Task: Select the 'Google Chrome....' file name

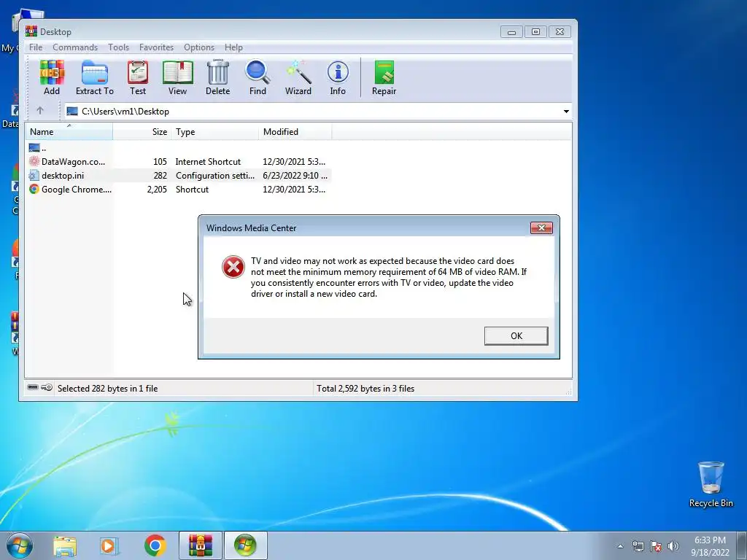Action: pyautogui.click(x=76, y=190)
